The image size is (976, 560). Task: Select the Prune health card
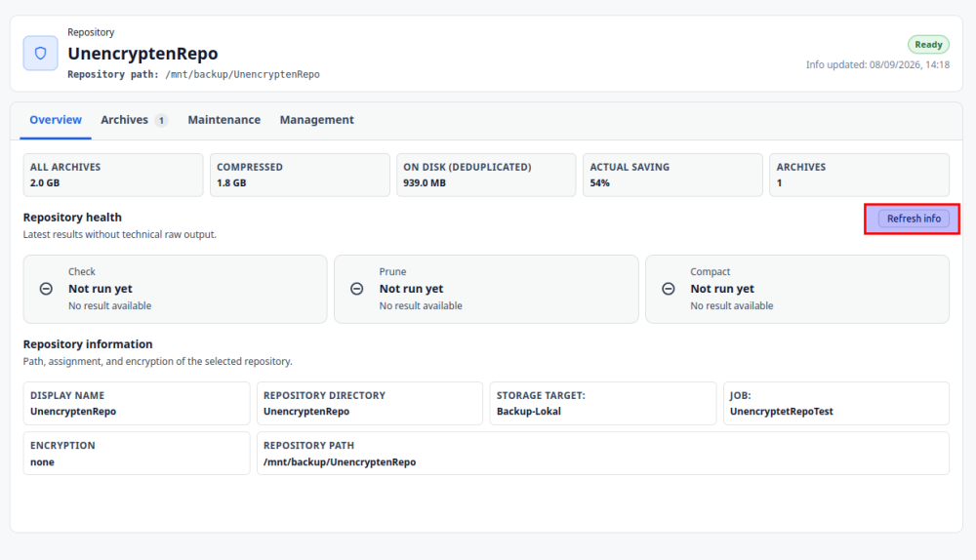coord(486,289)
